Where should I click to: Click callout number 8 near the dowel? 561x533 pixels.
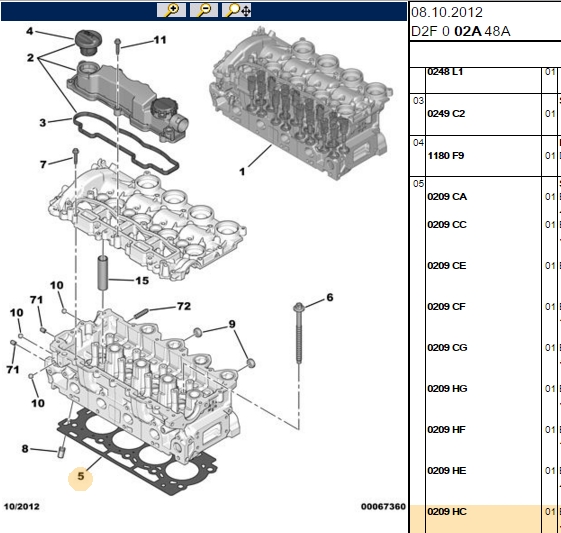[x=25, y=449]
